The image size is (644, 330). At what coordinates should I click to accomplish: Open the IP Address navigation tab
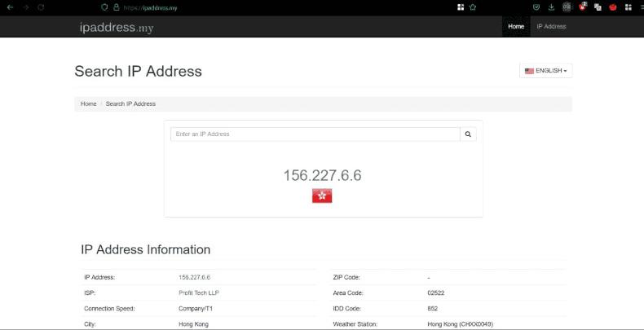551,26
